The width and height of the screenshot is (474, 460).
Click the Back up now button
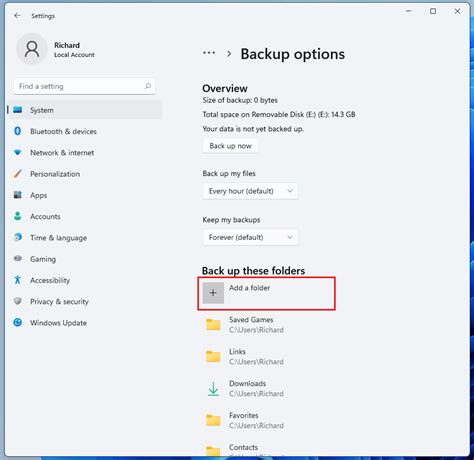point(230,146)
